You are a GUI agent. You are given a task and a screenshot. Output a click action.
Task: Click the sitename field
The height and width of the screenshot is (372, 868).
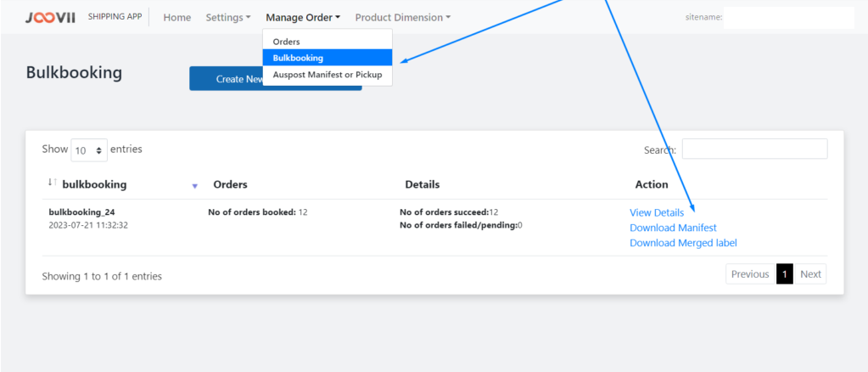pos(789,18)
